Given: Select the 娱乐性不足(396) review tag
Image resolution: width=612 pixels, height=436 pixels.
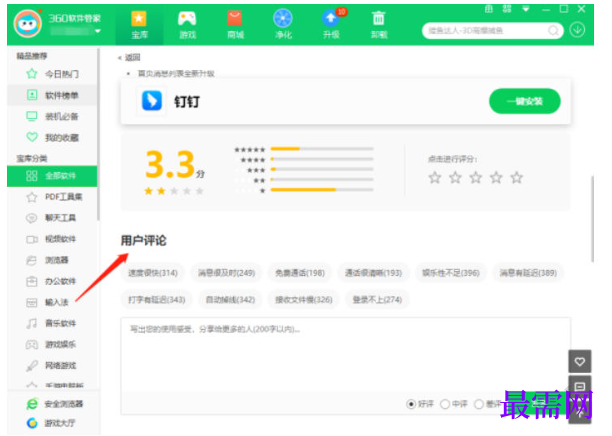Looking at the screenshot, I should [451, 273].
